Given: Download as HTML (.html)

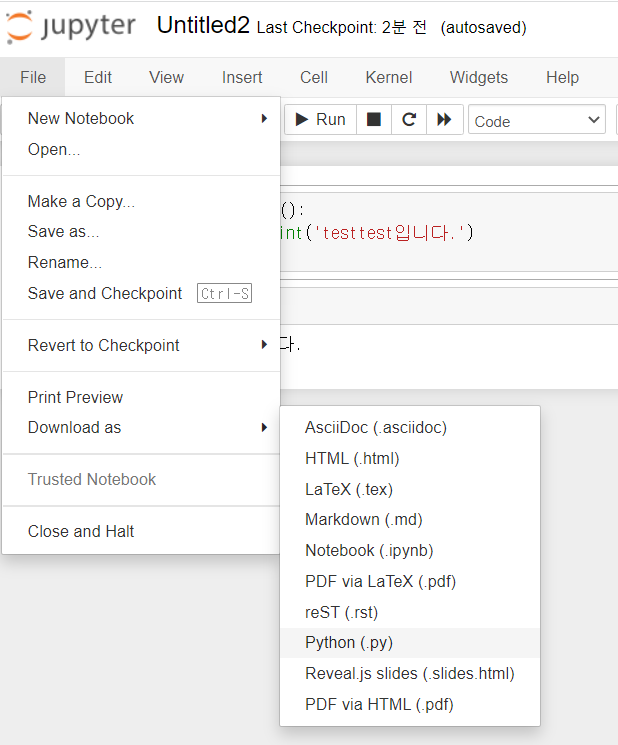Looking at the screenshot, I should (x=410, y=458).
